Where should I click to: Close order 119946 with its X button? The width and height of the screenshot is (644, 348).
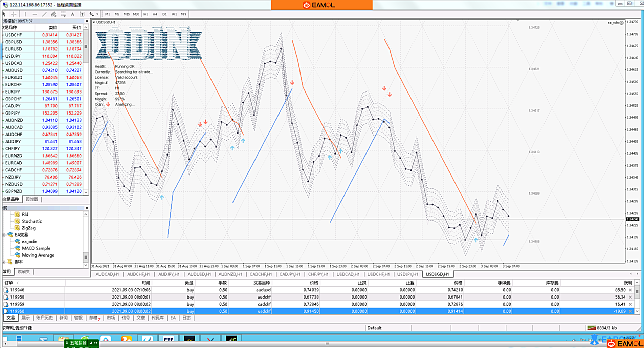tap(630, 290)
